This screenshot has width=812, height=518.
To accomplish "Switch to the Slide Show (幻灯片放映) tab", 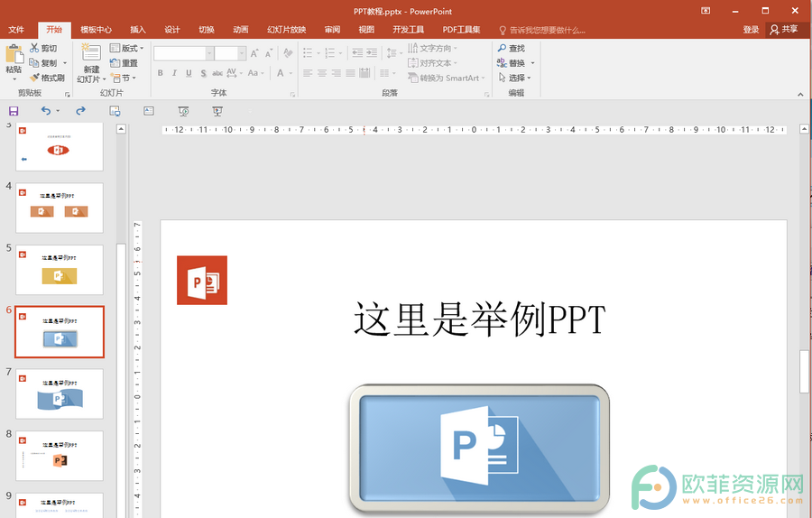I will coord(286,30).
